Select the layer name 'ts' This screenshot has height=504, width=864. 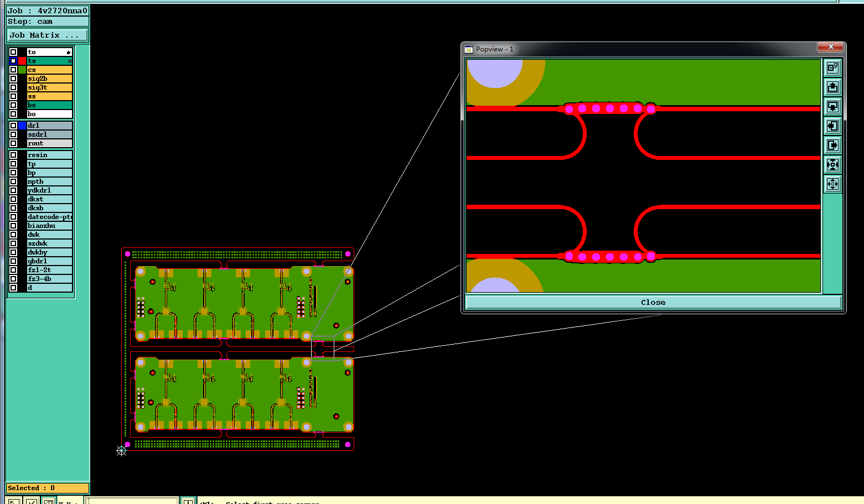pyautogui.click(x=50, y=61)
